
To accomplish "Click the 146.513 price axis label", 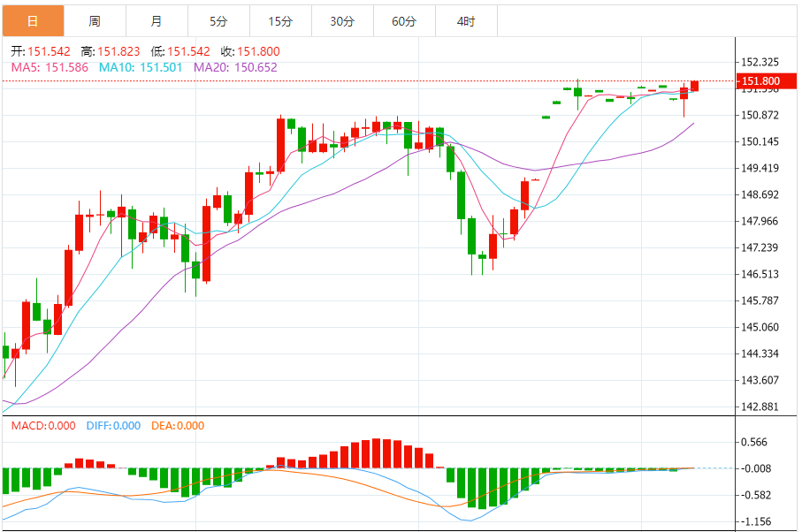I will point(760,274).
